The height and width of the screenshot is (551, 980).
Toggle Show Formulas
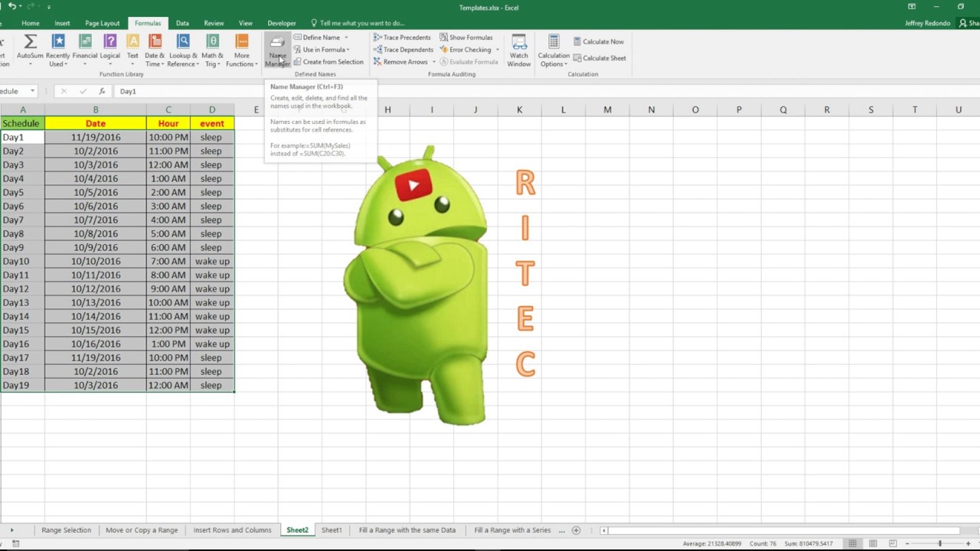(466, 37)
